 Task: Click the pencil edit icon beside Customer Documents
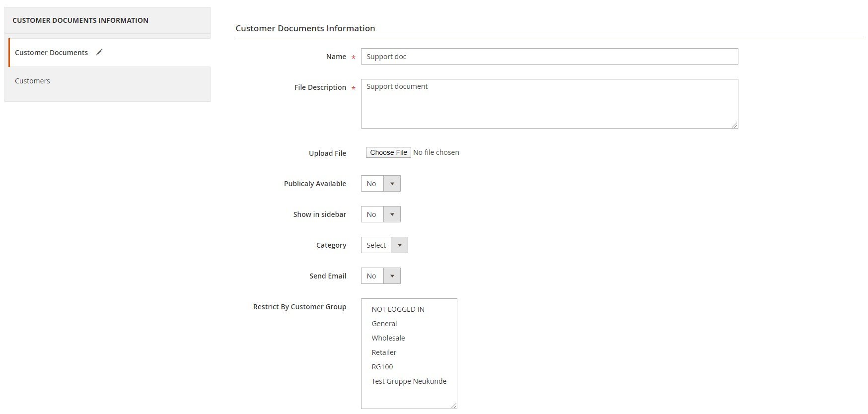pyautogui.click(x=99, y=52)
